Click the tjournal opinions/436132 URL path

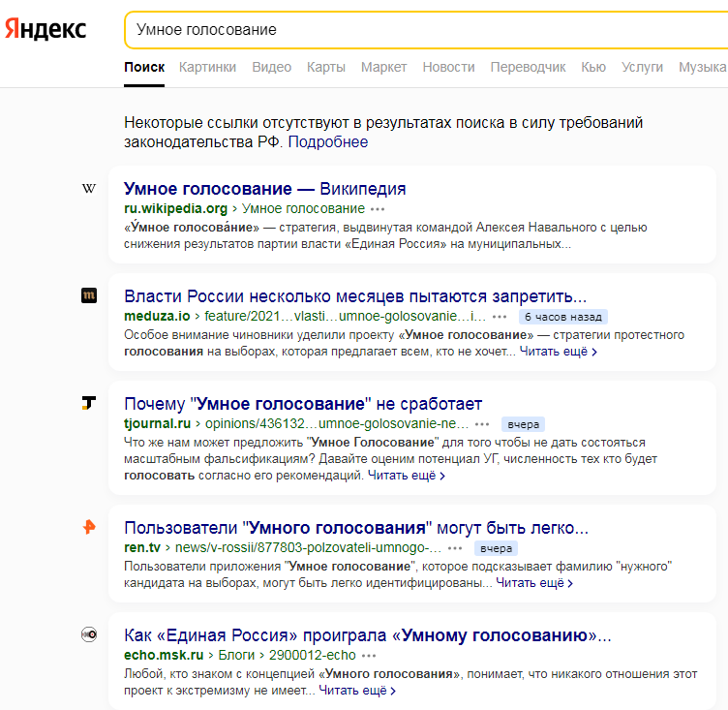337,423
